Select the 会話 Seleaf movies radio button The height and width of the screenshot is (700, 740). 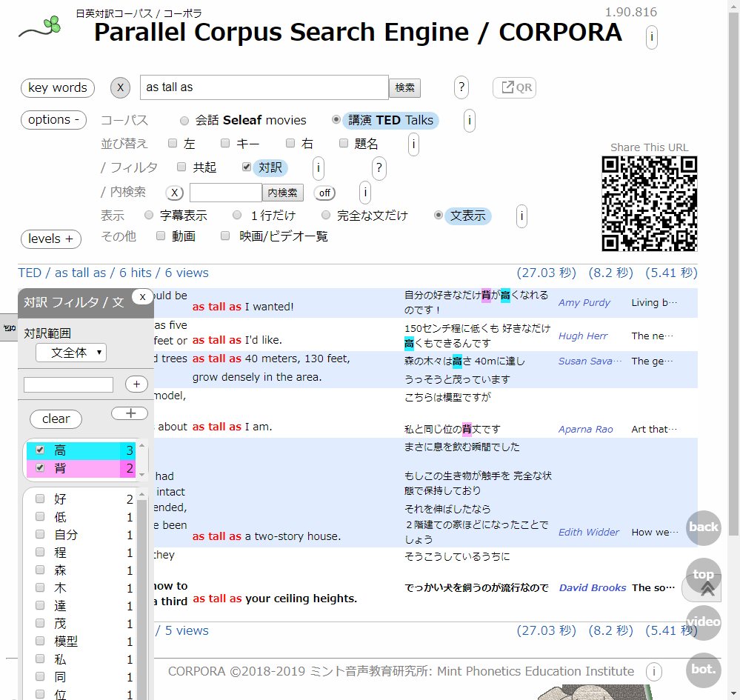pos(184,120)
